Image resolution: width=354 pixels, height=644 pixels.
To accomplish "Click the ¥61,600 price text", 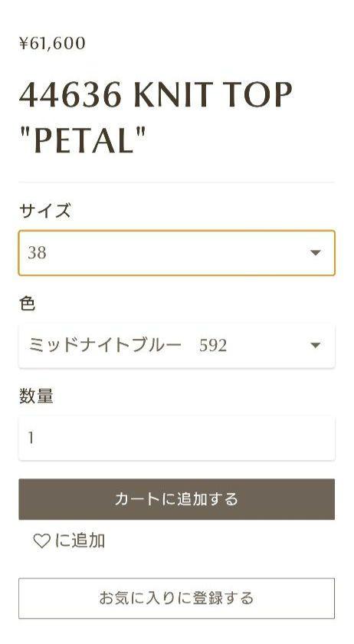I will pos(52,44).
